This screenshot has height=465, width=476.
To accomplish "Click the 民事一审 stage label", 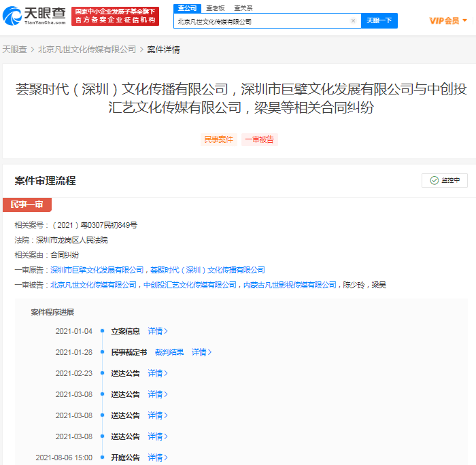I will (27, 205).
